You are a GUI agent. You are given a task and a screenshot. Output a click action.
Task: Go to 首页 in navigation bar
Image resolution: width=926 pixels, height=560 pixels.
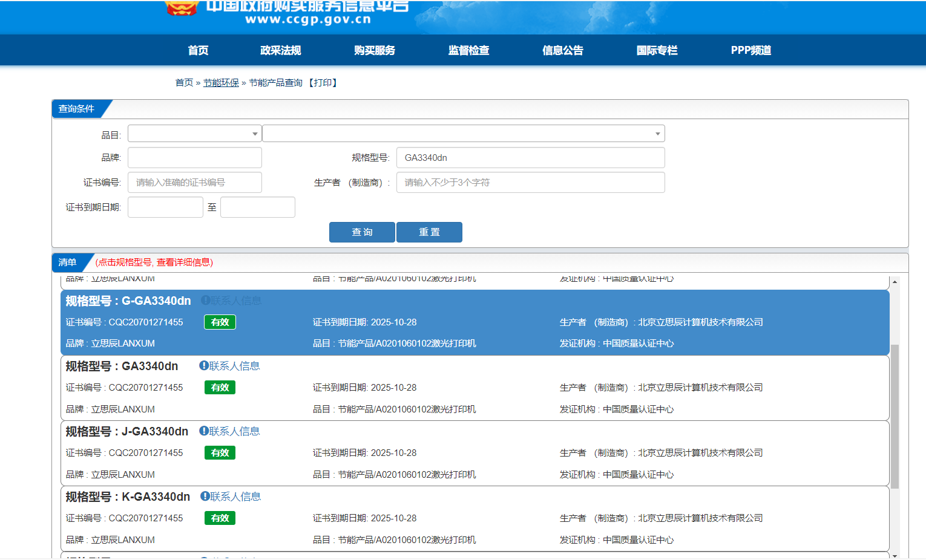point(198,50)
